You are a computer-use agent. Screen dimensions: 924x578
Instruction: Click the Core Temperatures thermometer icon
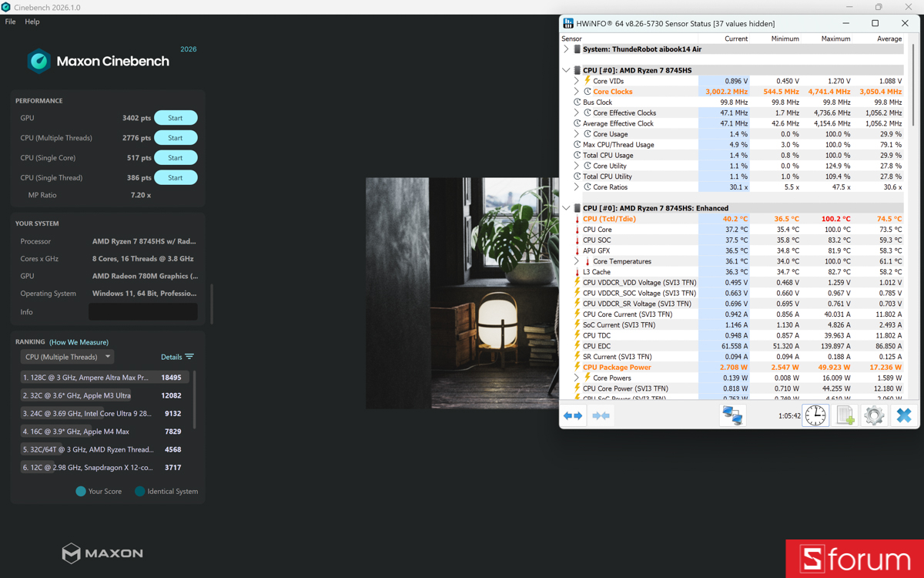[588, 261]
